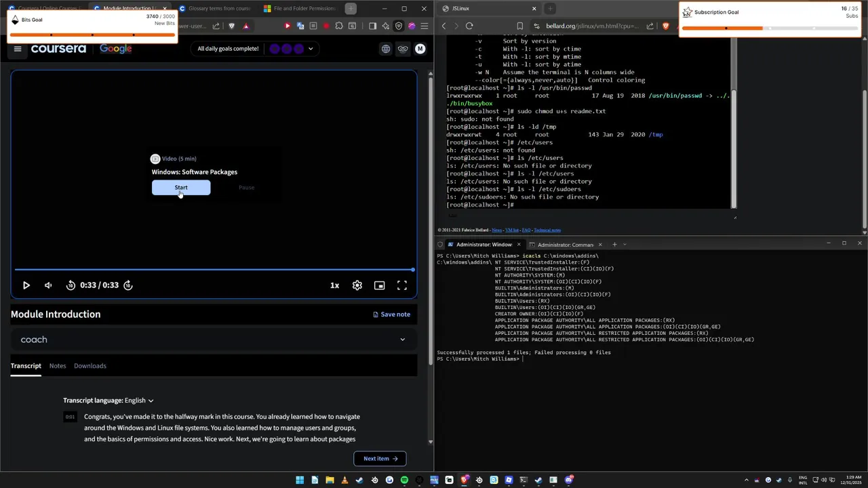Bookmark the JSLinux page
The width and height of the screenshot is (868, 488).
[x=519, y=26]
